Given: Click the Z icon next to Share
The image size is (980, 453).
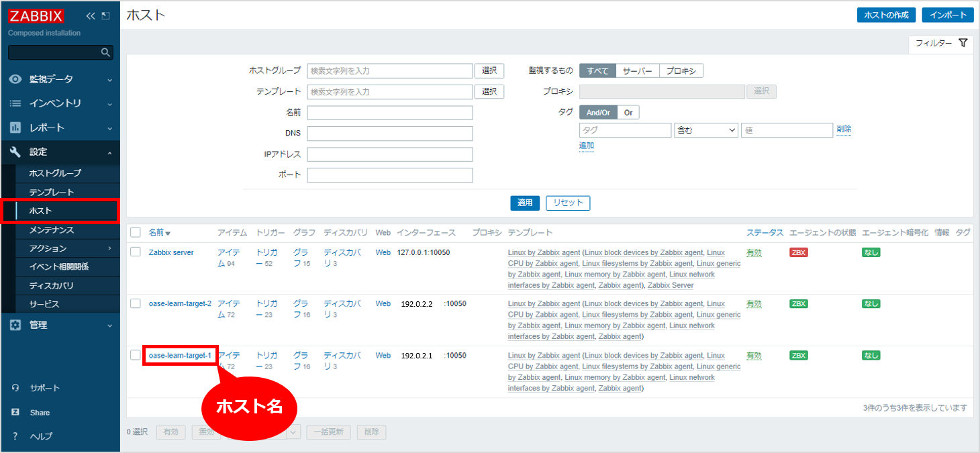Looking at the screenshot, I should tap(15, 412).
